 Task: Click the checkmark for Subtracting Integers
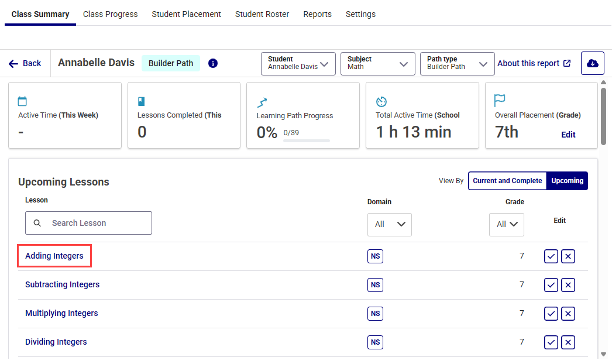[551, 285]
